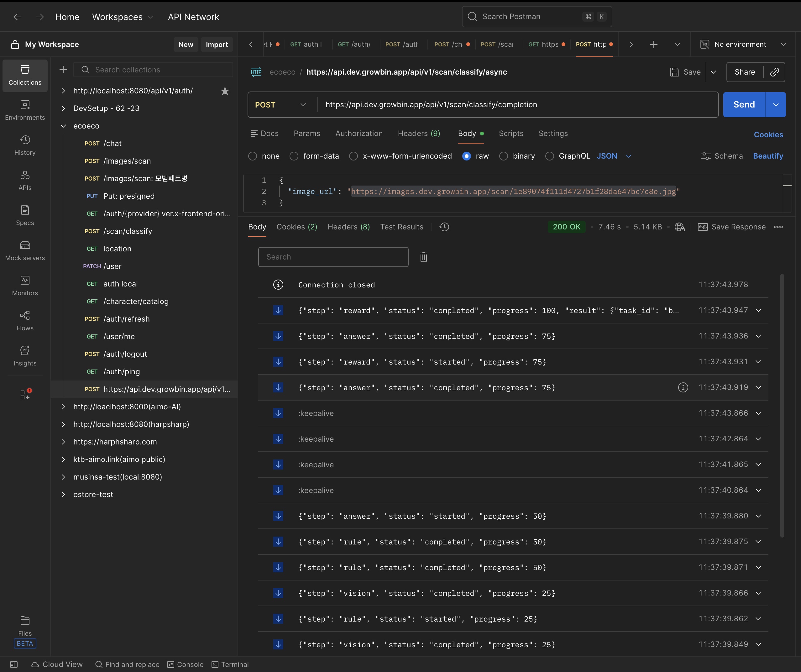Choose the none body option
The image size is (801, 672).
pos(253,156)
